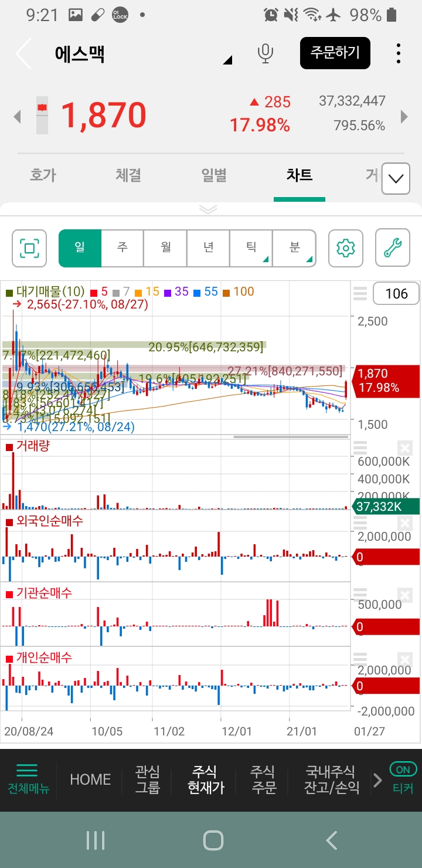
Task: Edit the 106 candle count field
Action: pyautogui.click(x=396, y=294)
